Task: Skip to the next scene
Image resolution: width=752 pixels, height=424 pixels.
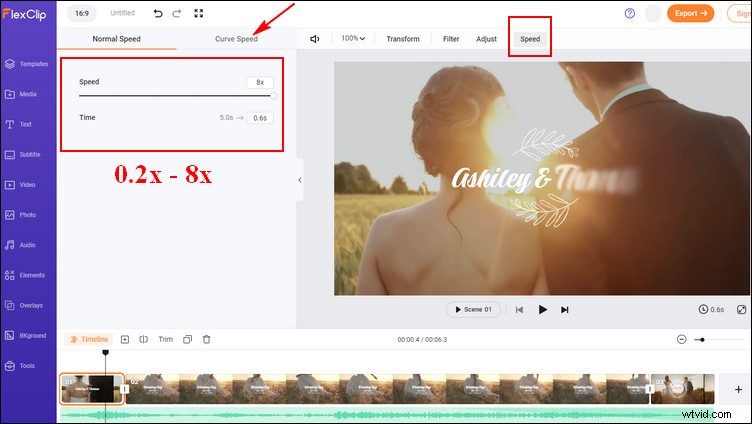Action: 565,310
